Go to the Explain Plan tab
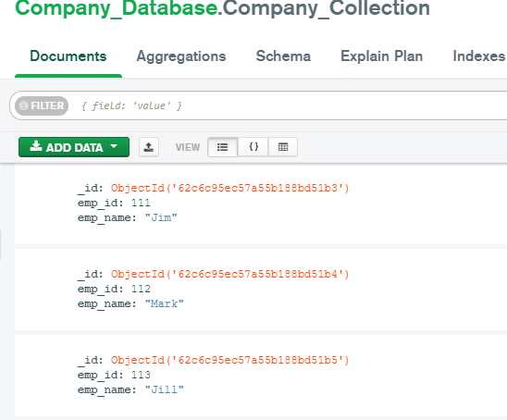507x420 pixels. 381,56
